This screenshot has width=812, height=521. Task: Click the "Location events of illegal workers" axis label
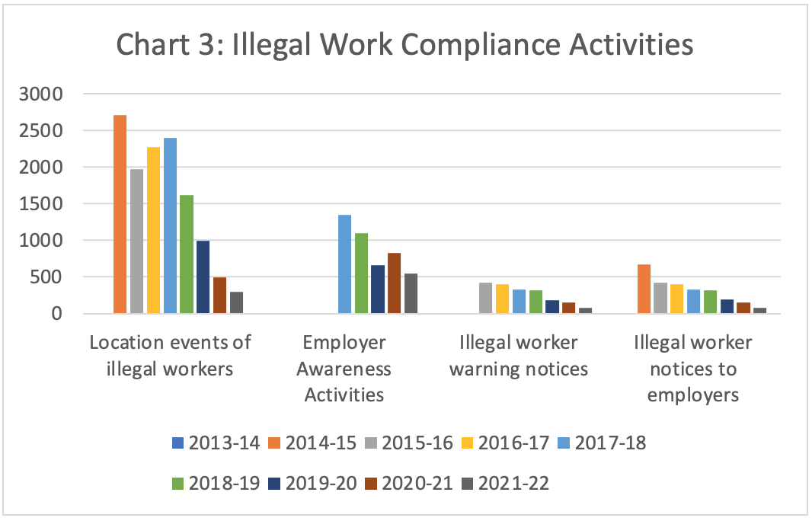click(x=170, y=356)
